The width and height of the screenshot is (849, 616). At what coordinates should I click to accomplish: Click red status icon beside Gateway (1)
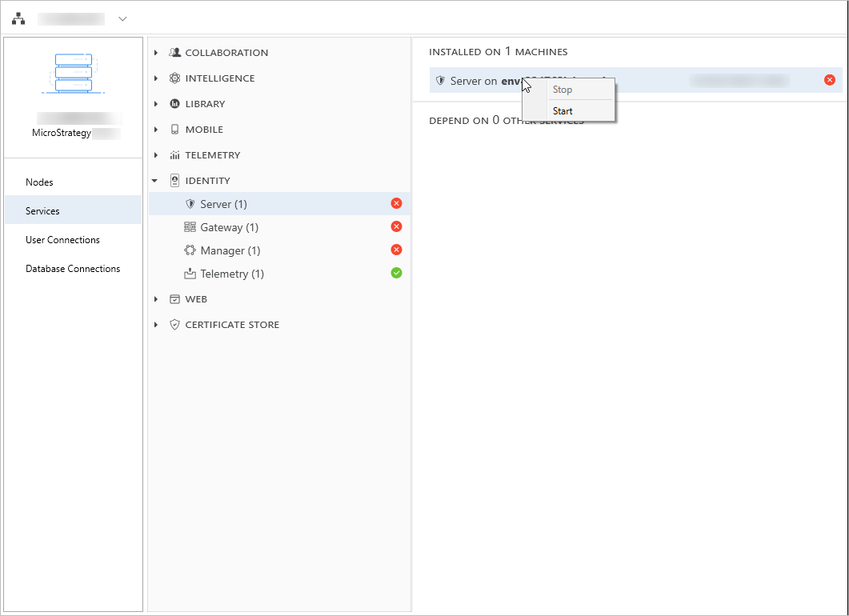[396, 227]
